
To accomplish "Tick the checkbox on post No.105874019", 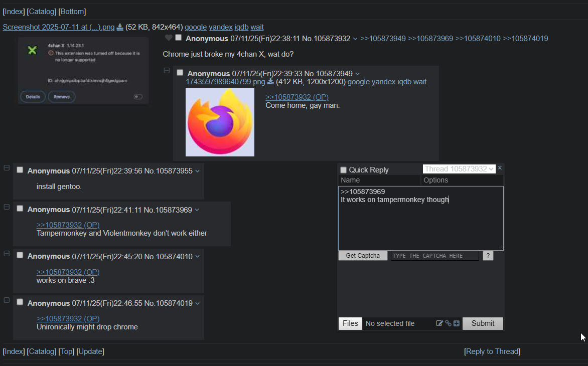I will (x=20, y=302).
